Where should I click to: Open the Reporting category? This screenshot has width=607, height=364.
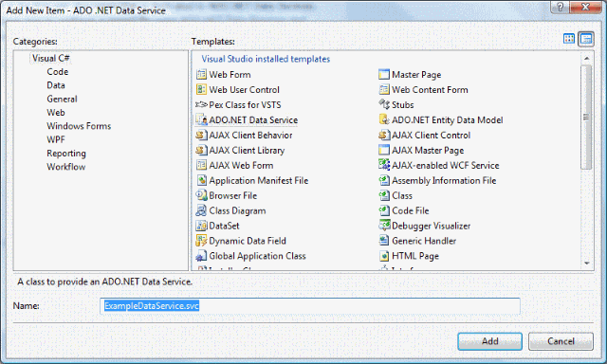coord(66,154)
